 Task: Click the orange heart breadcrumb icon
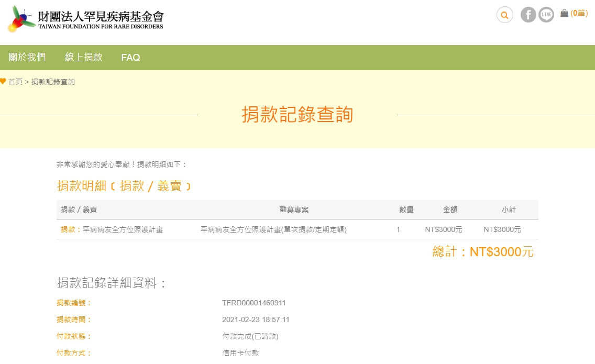pyautogui.click(x=3, y=82)
